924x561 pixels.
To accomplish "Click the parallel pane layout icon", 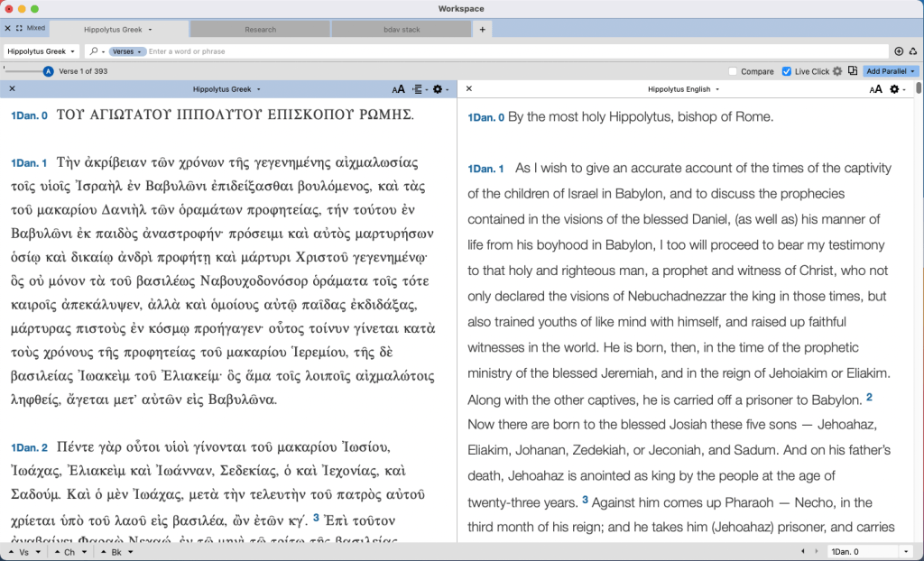I will pos(853,71).
